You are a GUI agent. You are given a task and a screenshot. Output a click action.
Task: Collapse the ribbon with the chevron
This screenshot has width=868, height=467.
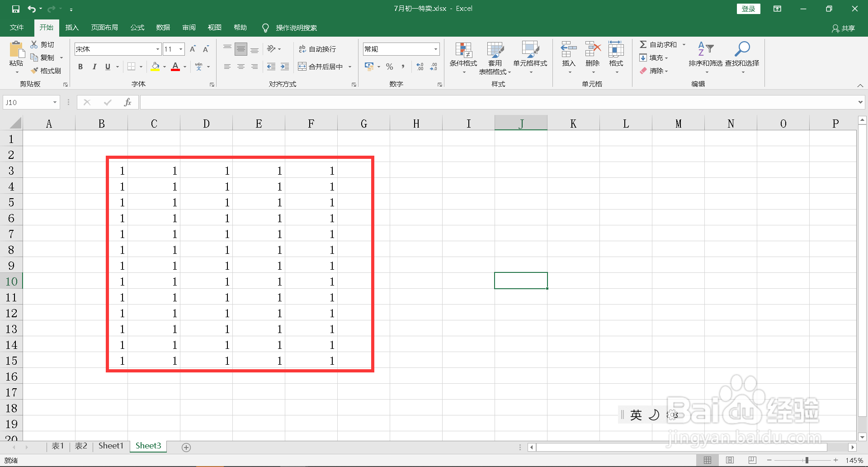click(860, 85)
